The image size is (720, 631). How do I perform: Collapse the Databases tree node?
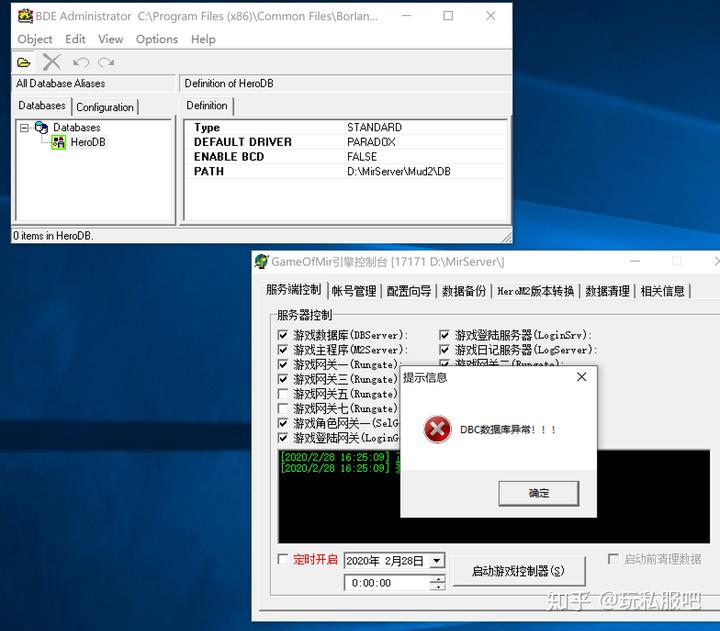[x=24, y=128]
